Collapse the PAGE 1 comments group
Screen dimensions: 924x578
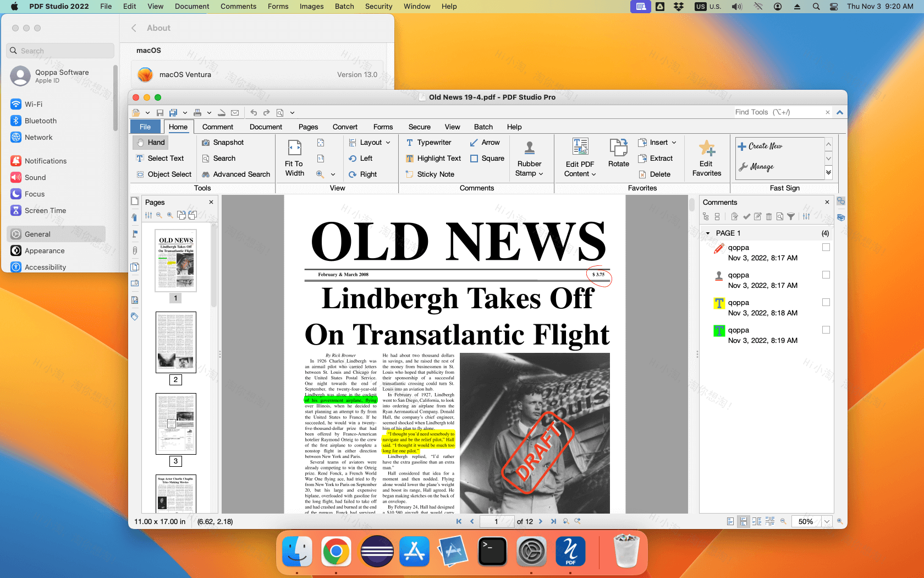[708, 233]
